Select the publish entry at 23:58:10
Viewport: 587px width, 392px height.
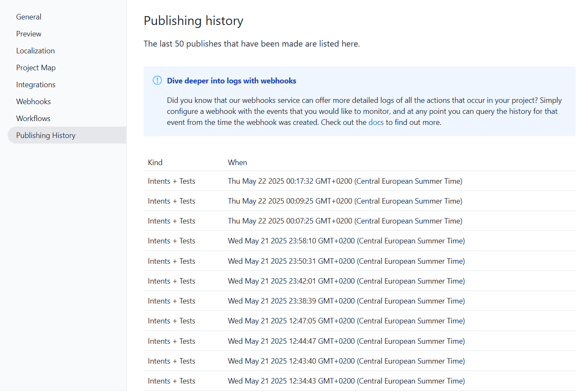(x=360, y=241)
